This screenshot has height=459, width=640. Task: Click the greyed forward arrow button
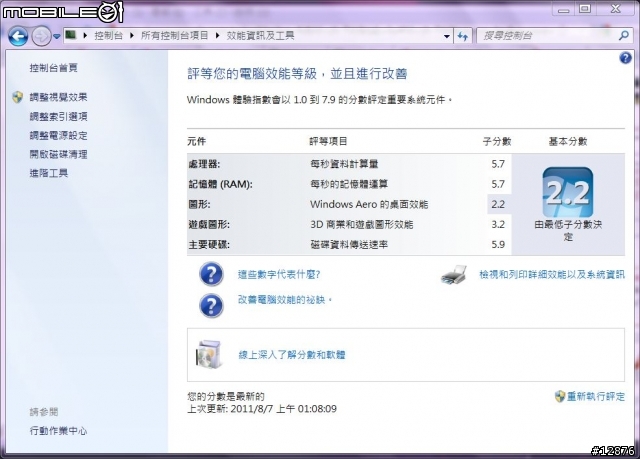click(41, 37)
